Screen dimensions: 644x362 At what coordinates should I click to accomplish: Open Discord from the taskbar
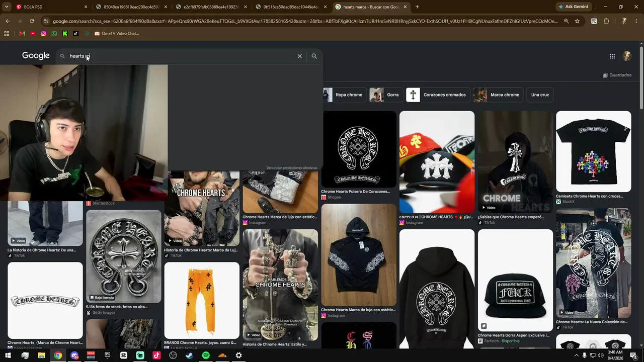pos(74,355)
